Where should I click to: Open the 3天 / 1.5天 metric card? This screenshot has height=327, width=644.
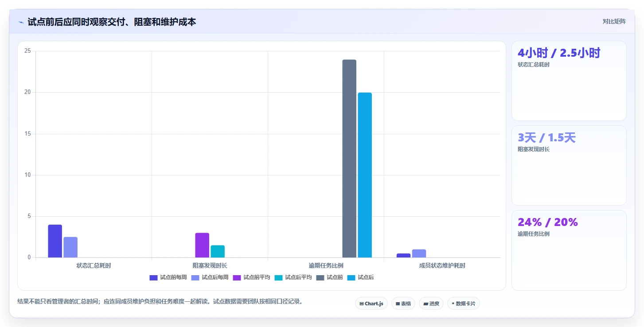pyautogui.click(x=569, y=165)
